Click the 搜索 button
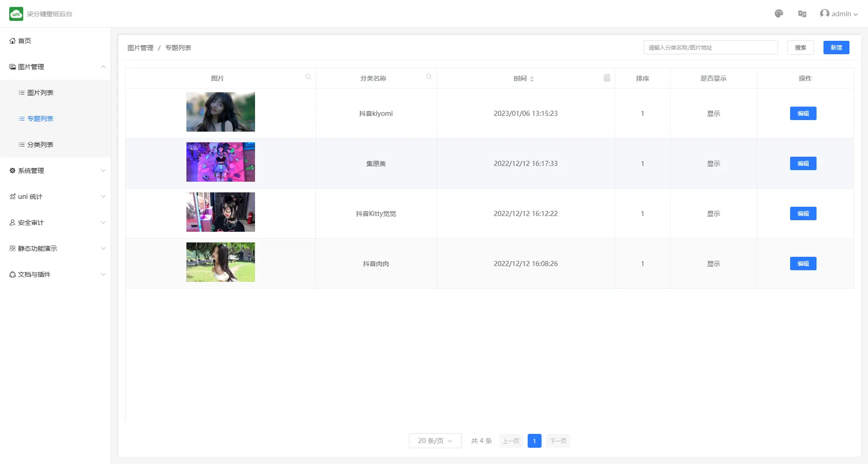The width and height of the screenshot is (868, 464). coord(801,47)
